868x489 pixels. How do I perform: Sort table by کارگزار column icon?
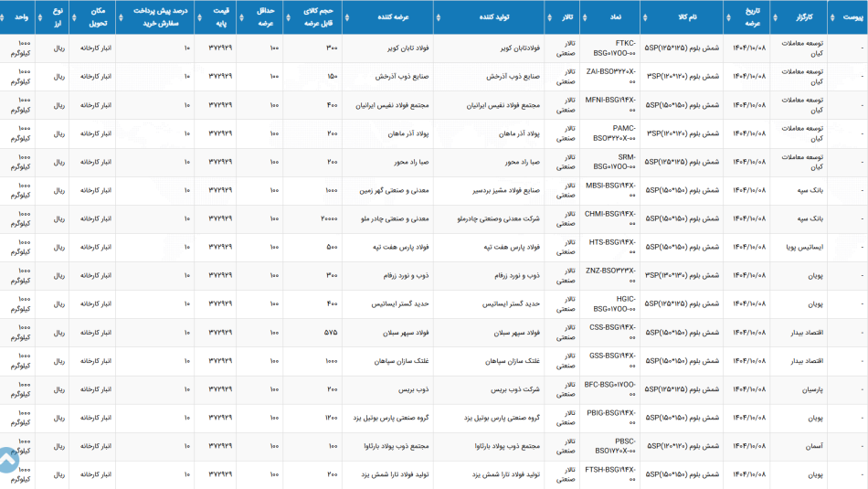(775, 17)
